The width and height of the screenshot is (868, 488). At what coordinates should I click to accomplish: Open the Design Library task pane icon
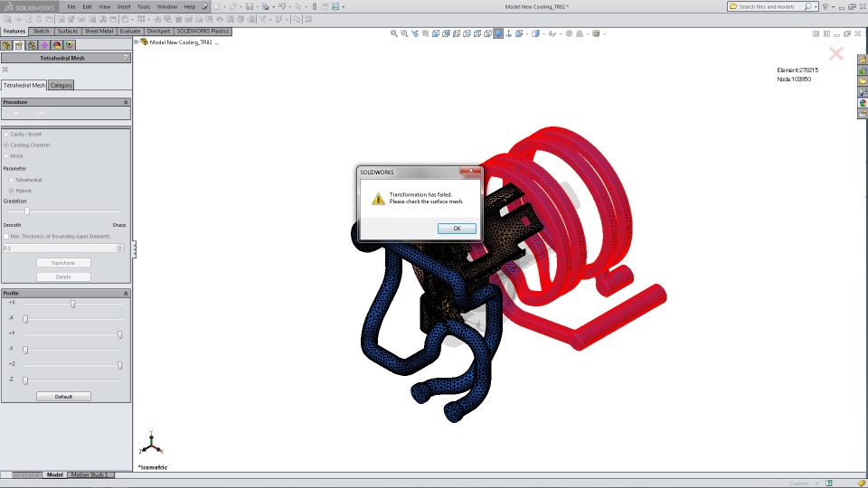[x=863, y=70]
